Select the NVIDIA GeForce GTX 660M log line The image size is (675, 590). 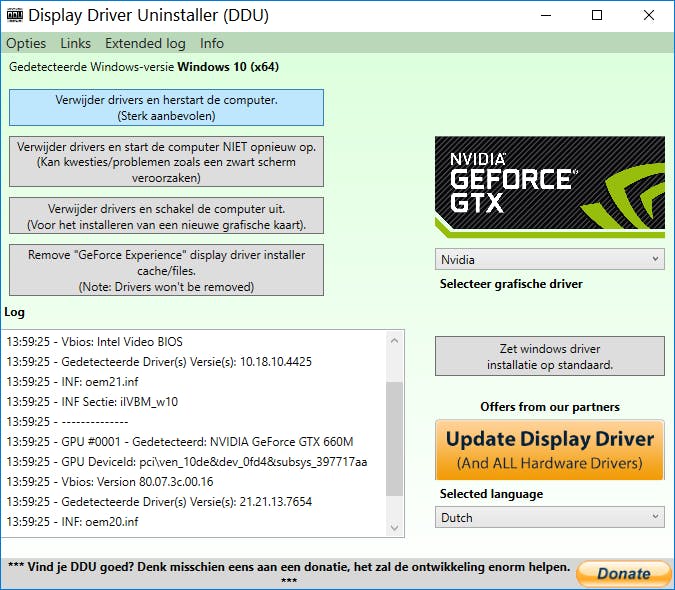tap(180, 441)
